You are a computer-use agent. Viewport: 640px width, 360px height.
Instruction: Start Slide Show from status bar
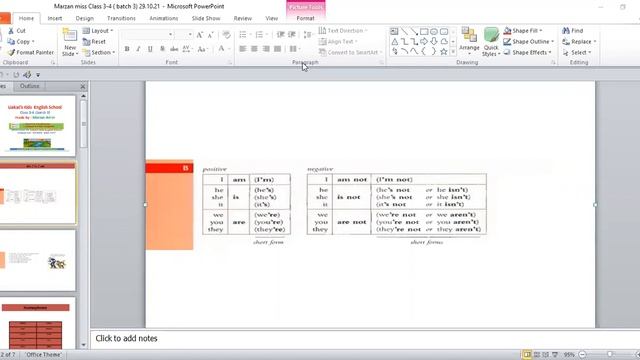(x=555, y=355)
